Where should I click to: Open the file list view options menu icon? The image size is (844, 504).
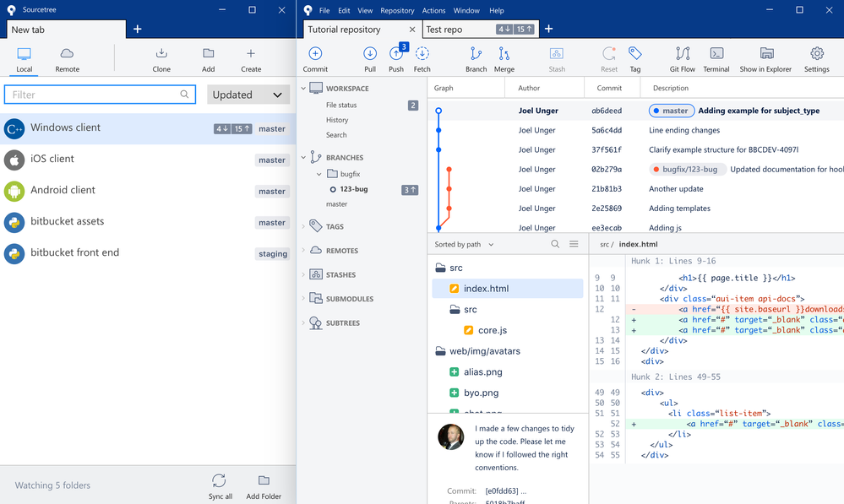click(574, 244)
